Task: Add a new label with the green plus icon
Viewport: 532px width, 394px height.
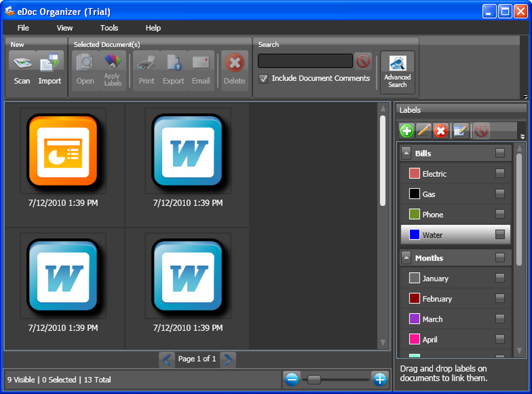Action: coord(407,130)
